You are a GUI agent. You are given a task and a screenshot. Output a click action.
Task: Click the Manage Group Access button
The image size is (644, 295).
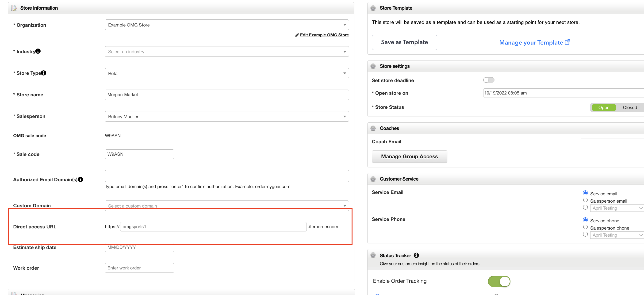click(409, 157)
